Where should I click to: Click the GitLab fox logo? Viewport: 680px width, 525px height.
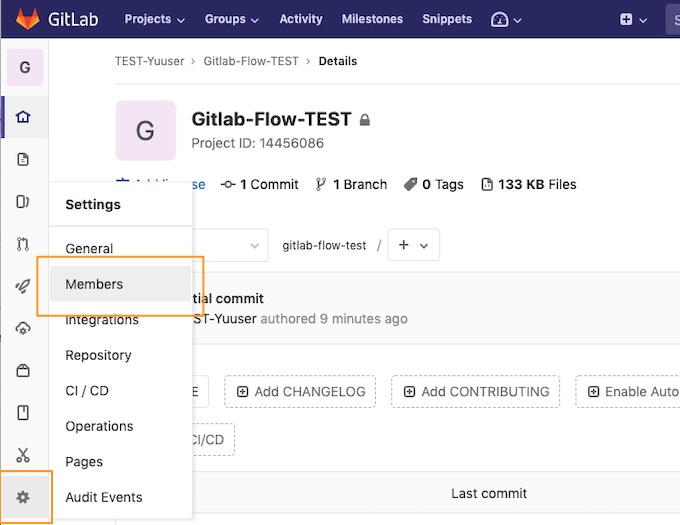[x=27, y=19]
